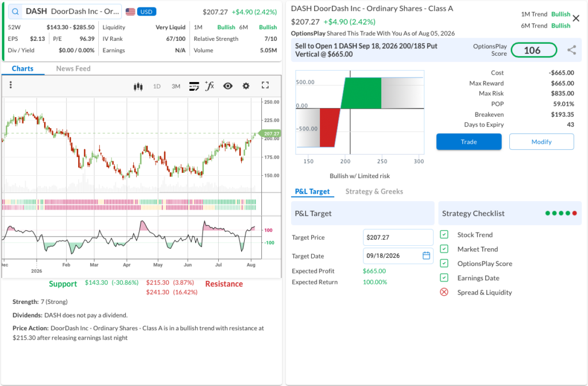The height and width of the screenshot is (386, 588).
Task: Switch to the News Feed tab
Action: point(73,69)
